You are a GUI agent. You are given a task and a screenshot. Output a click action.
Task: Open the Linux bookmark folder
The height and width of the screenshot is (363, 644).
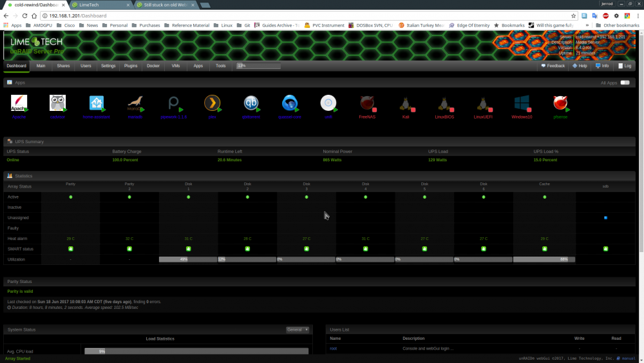[223, 25]
